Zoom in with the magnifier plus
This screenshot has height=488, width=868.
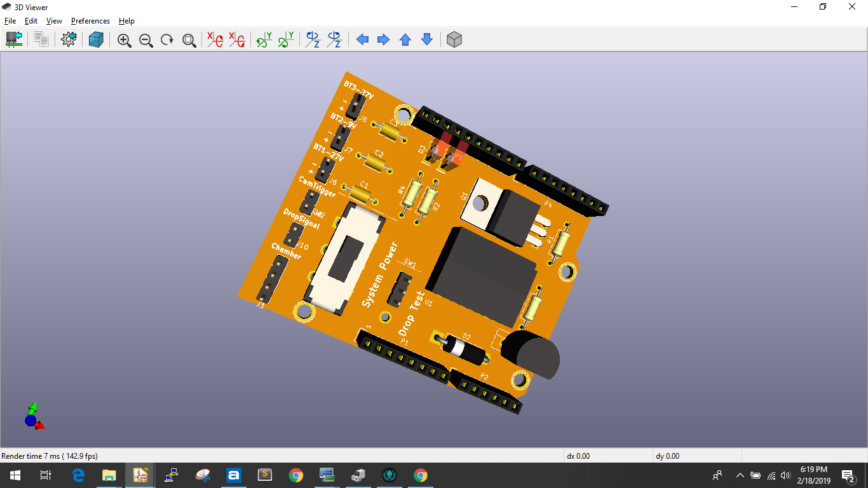tap(125, 40)
